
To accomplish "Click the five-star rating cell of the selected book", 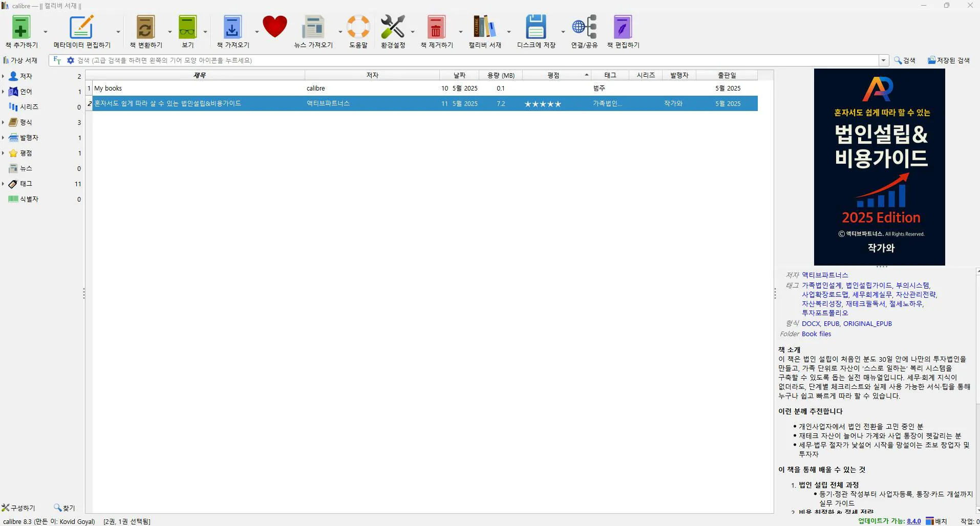I will [543, 104].
